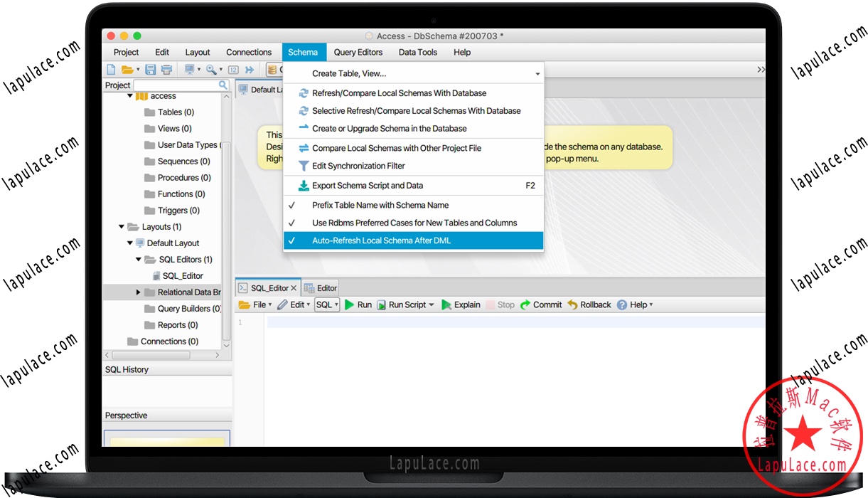
Task: Click the blue double-arrow forward toolbar icon
Action: [250, 70]
